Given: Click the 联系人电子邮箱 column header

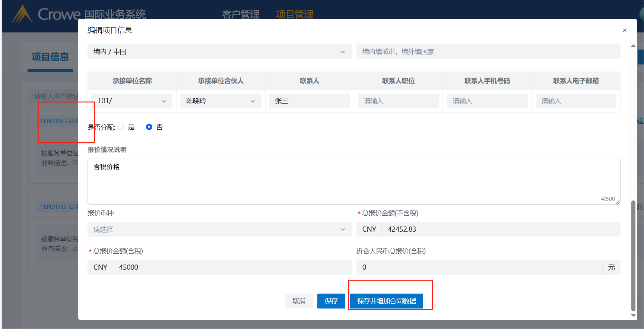Looking at the screenshot, I should point(576,81).
